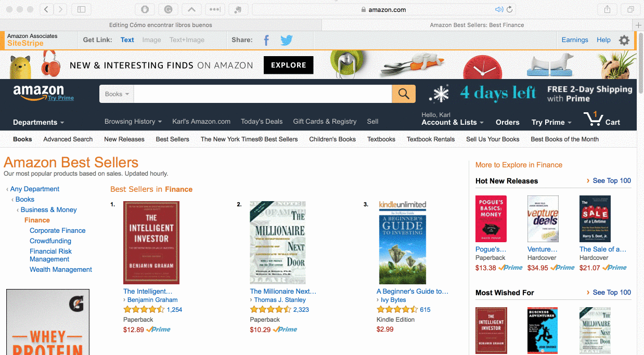The height and width of the screenshot is (355, 644).
Task: Share via the Twitter bird icon
Action: tap(287, 40)
